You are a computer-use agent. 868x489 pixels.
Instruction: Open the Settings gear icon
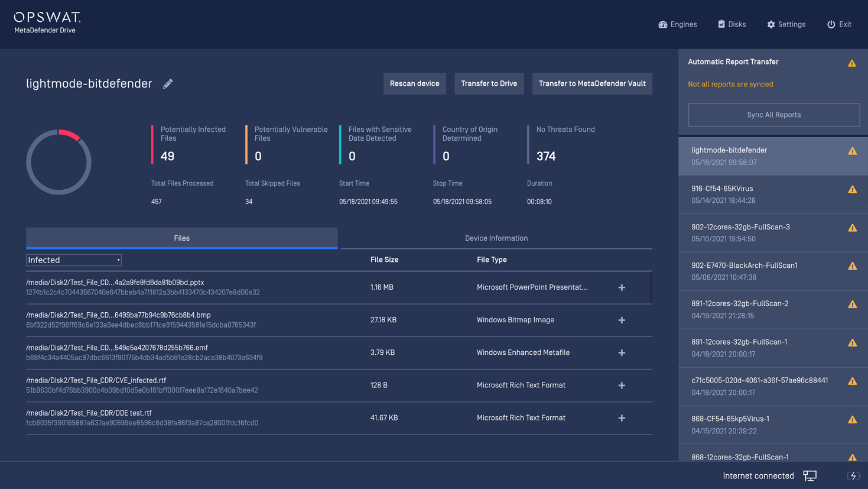pyautogui.click(x=771, y=24)
